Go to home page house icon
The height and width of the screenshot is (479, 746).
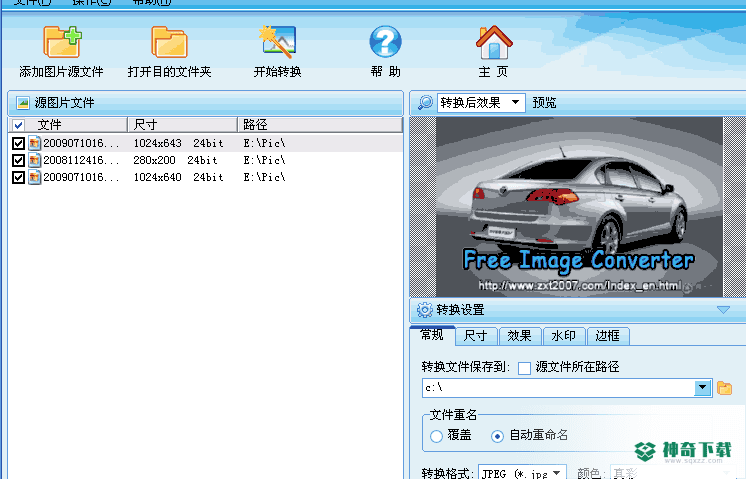pos(494,42)
